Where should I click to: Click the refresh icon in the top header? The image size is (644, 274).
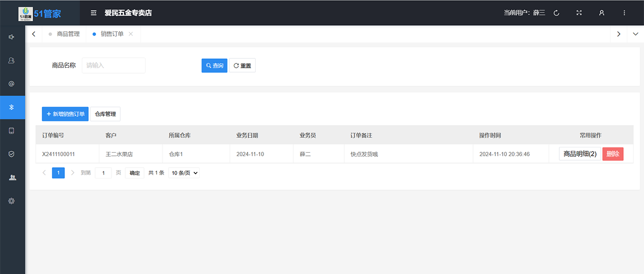(556, 13)
